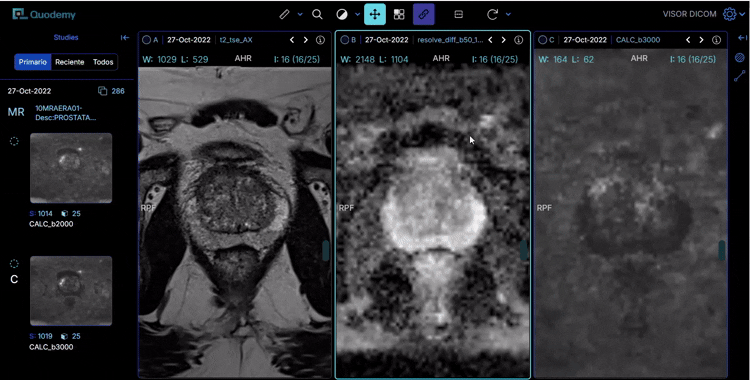Click the series count 286 icon
Viewport: 750px width, 380px height.
pos(102,91)
